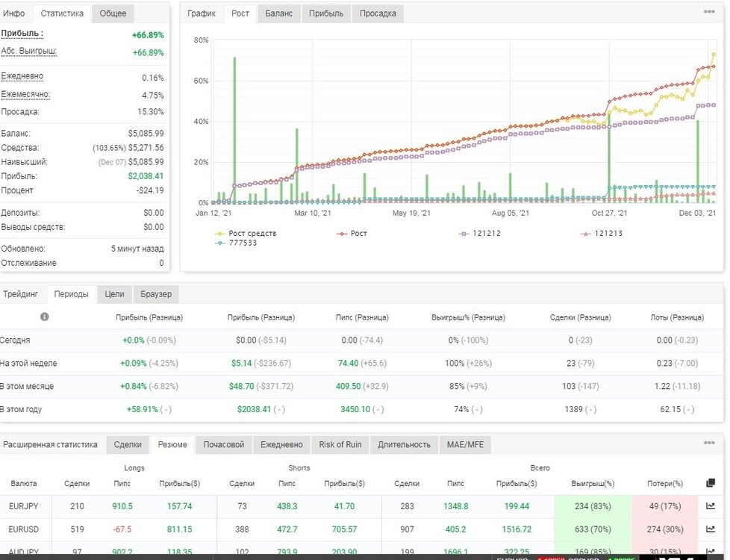Open the Трейдинг tab
Viewport: 730px width, 560px height.
tap(20, 294)
